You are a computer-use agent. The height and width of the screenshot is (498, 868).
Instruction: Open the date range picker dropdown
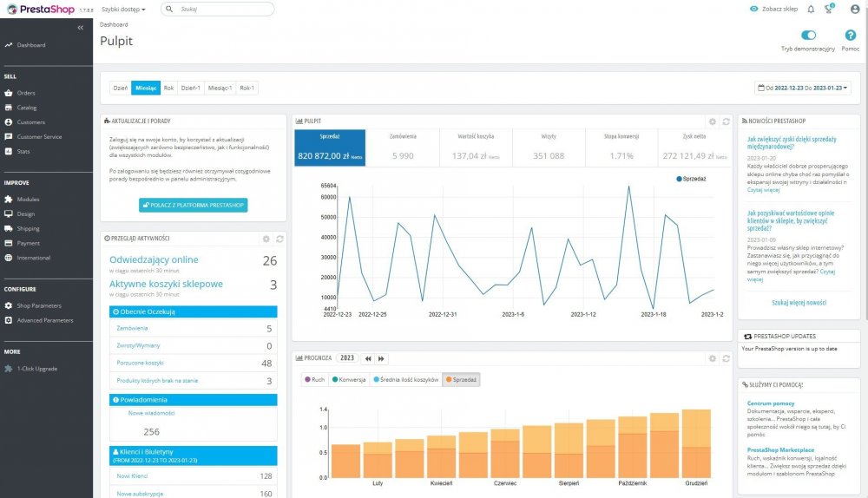tap(803, 88)
